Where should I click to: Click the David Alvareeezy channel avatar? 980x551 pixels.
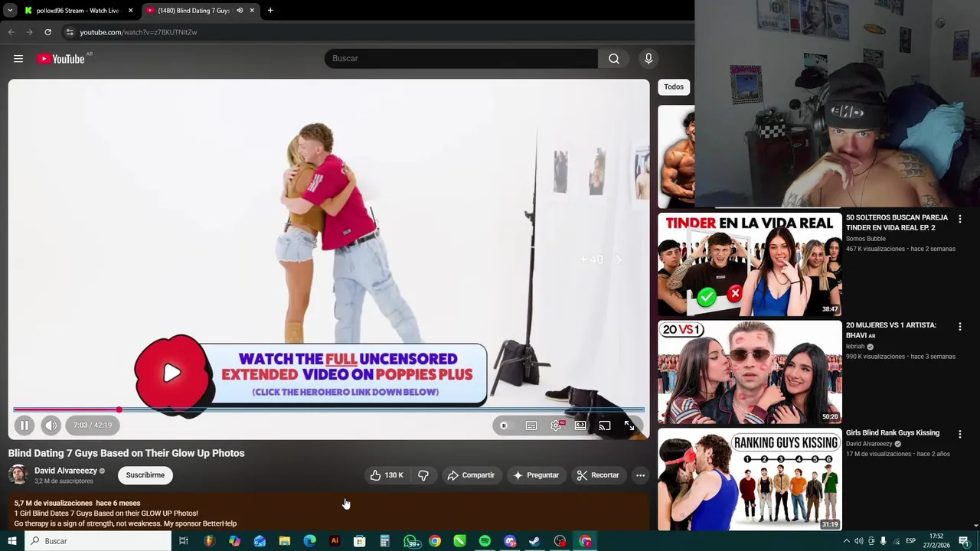(x=18, y=475)
